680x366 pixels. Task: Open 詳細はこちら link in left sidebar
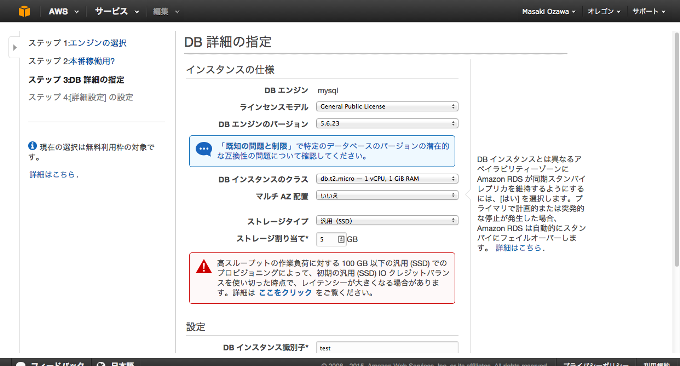pos(53,174)
